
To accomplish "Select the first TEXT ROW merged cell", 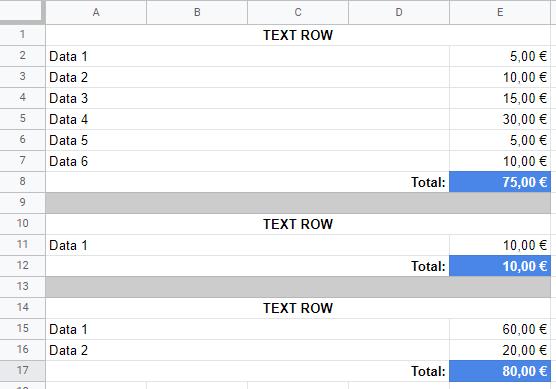I will (298, 35).
